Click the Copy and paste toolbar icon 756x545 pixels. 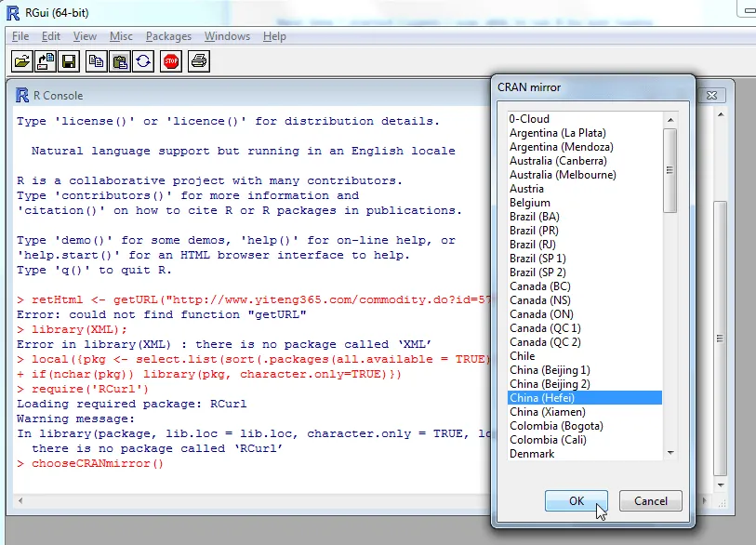pyautogui.click(x=143, y=61)
